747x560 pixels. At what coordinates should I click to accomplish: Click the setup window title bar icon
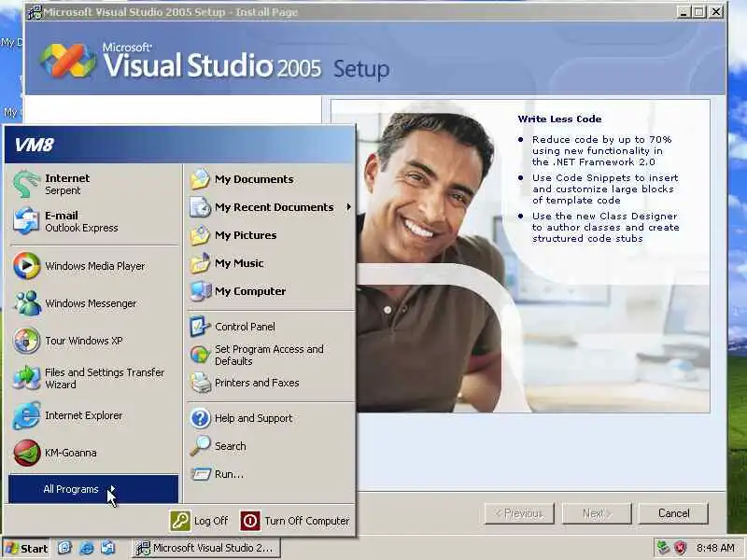[x=35, y=12]
